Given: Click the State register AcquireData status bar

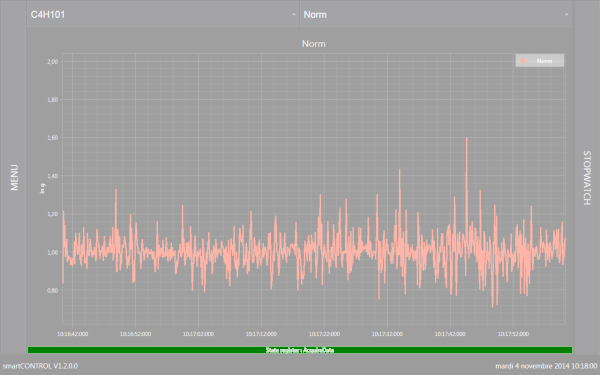Looking at the screenshot, I should 300,350.
